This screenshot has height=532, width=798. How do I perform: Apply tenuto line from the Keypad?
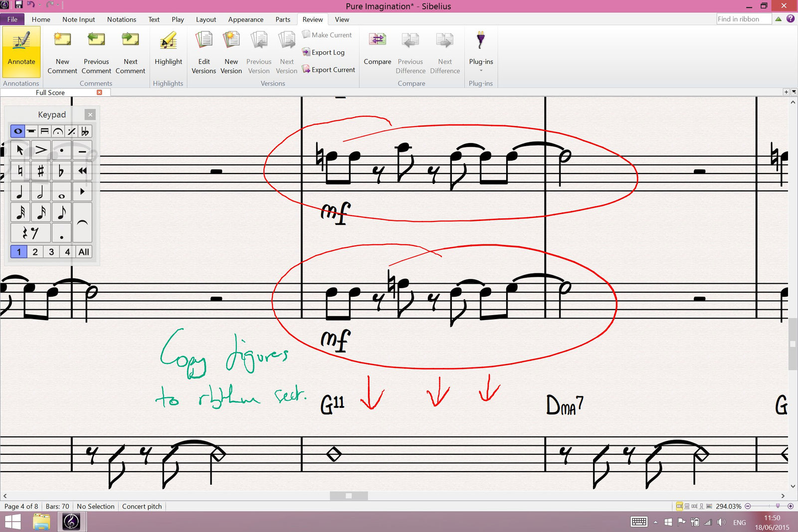point(82,150)
